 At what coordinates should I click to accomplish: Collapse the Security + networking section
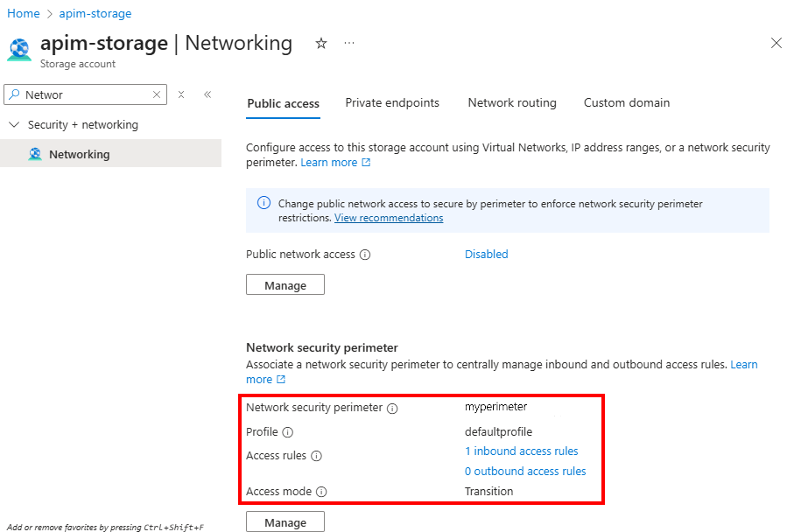[13, 124]
